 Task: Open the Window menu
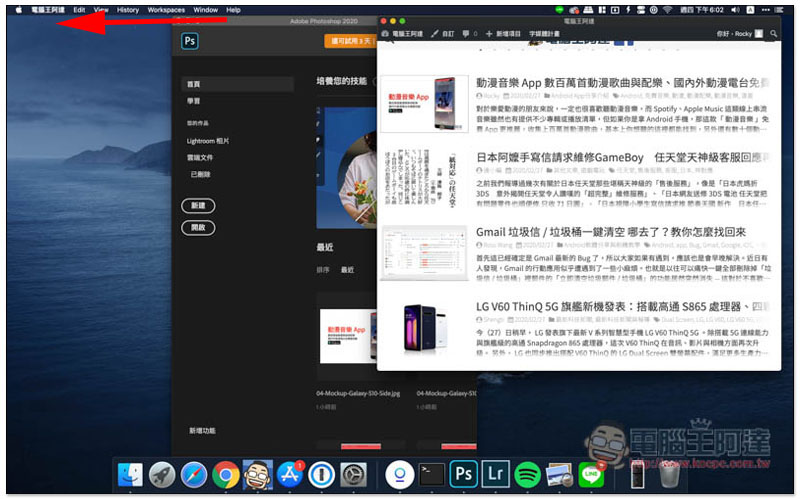coord(206,10)
